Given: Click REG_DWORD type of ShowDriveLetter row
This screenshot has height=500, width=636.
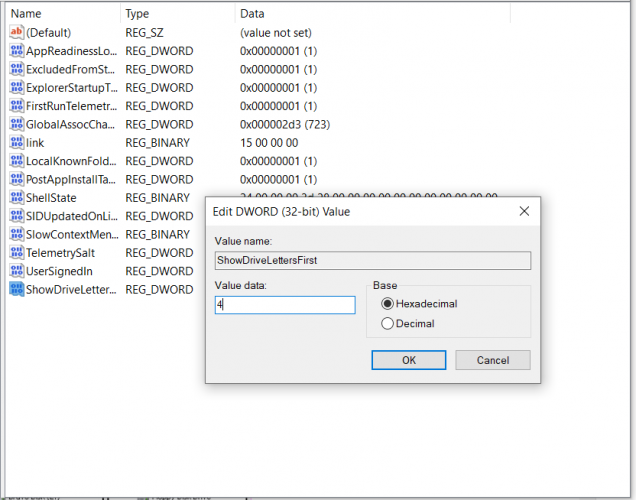Looking at the screenshot, I should coord(159,290).
